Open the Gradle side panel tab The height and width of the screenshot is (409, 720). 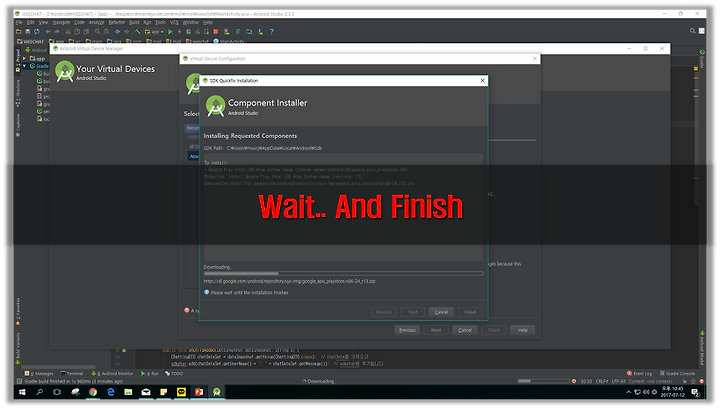(x=702, y=59)
